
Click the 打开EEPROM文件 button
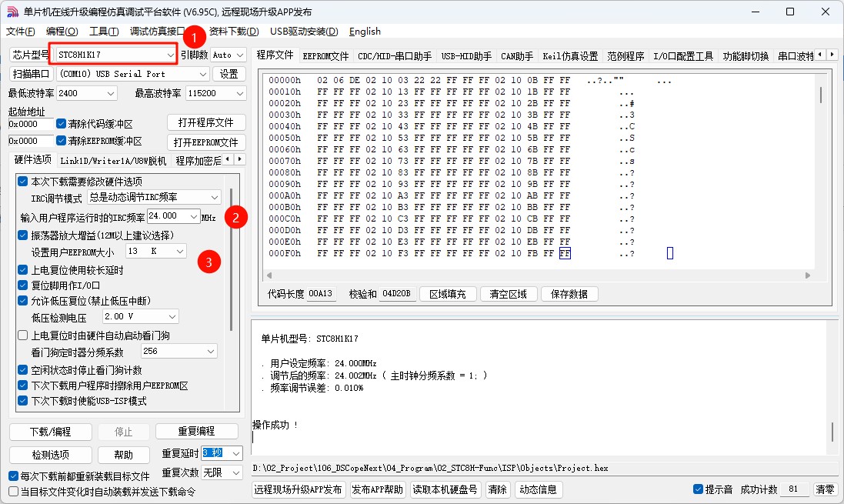206,142
